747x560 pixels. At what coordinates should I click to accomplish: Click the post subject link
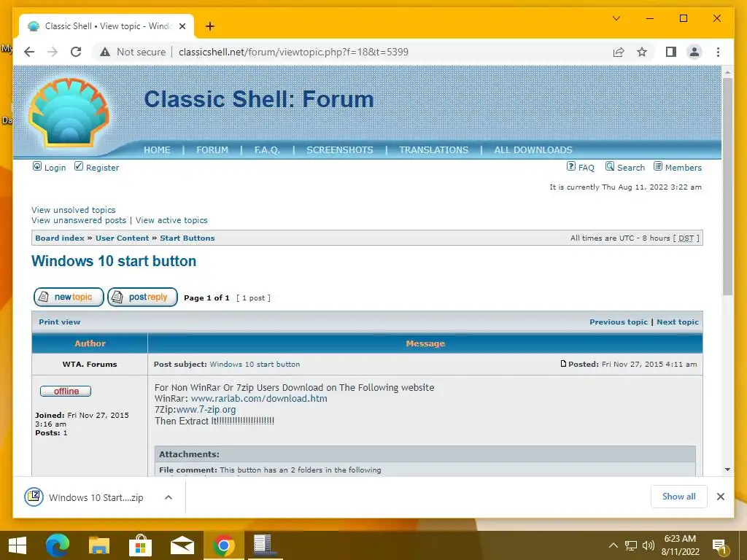(255, 365)
